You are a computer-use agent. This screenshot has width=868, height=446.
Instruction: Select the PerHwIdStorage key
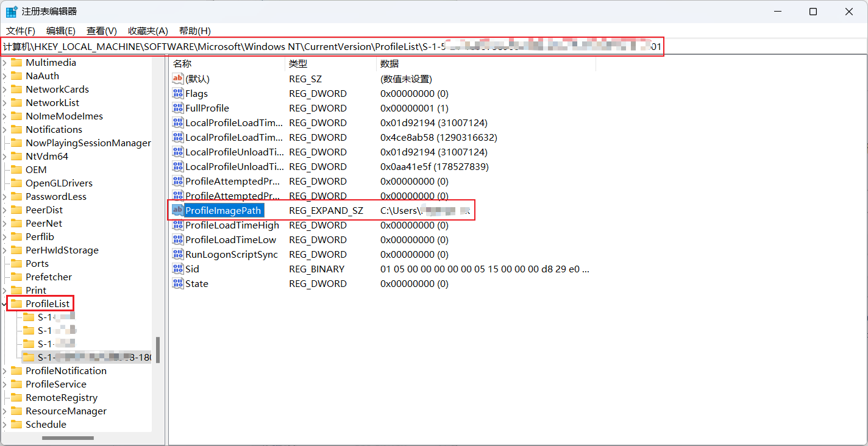coord(62,250)
